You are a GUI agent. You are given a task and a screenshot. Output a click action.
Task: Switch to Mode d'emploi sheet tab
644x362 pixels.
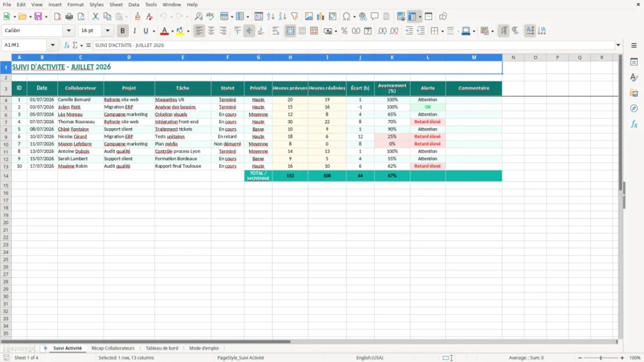tap(204, 348)
